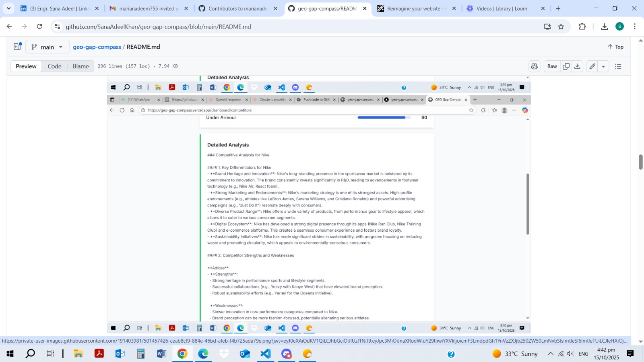Open File Explorer from taskbar
The width and height of the screenshot is (644, 362).
tap(78, 354)
